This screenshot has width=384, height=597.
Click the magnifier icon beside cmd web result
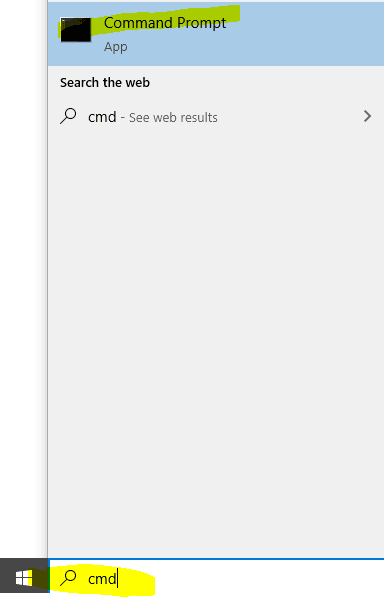tap(69, 116)
